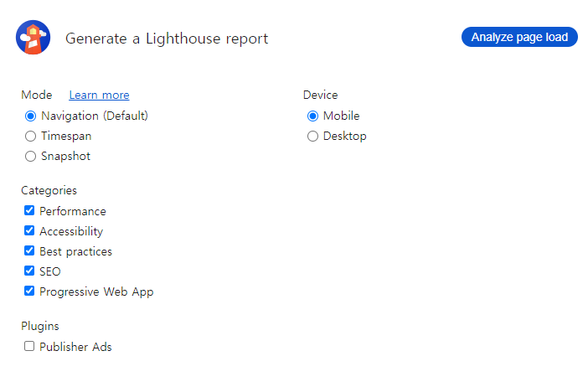The height and width of the screenshot is (387, 588).
Task: Choose Mobile device
Action: tap(312, 116)
